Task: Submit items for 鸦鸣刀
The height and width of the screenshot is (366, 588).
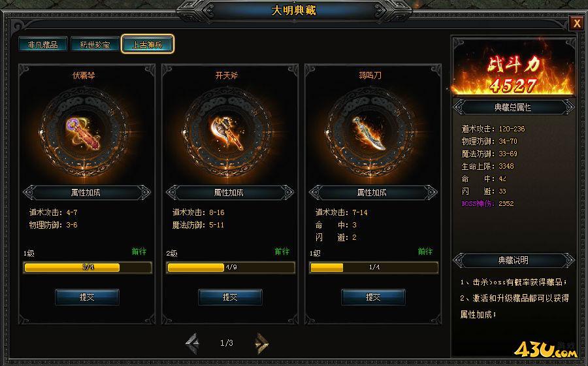Action: coord(373,297)
